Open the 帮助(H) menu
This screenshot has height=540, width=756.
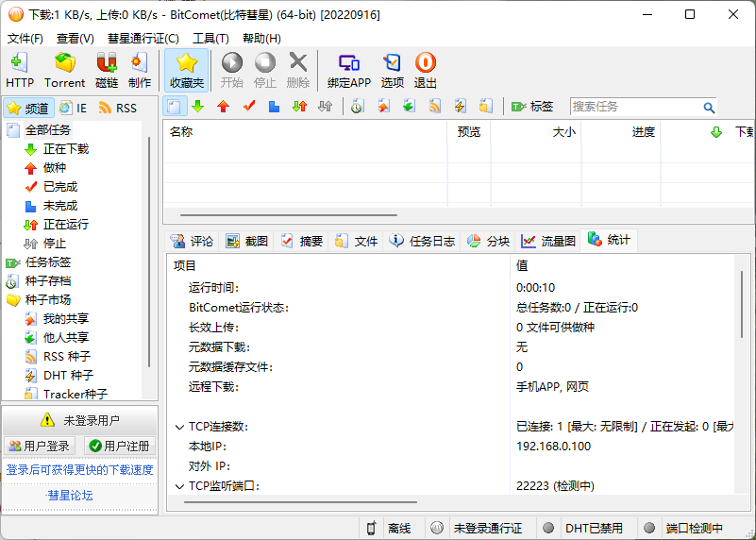261,39
